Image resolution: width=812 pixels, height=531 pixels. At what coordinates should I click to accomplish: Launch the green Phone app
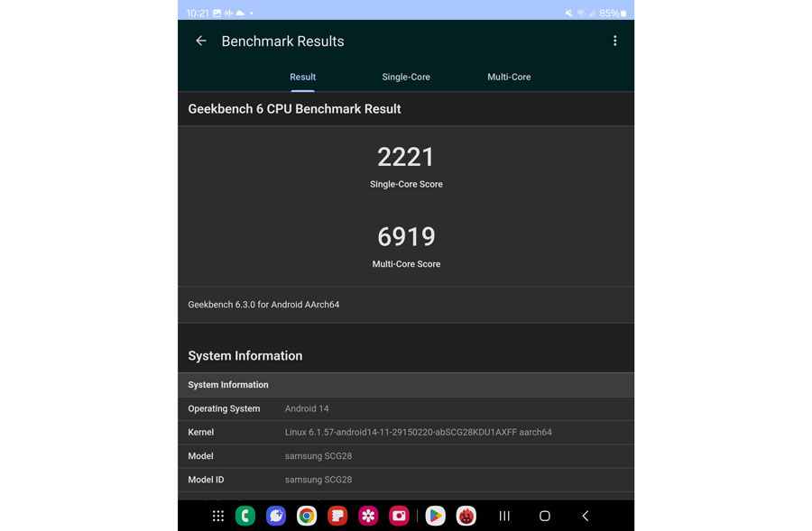click(x=245, y=516)
